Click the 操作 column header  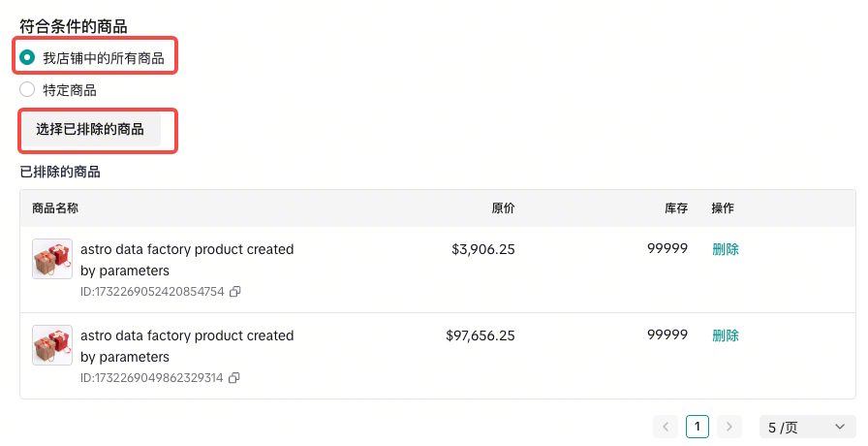(x=723, y=208)
